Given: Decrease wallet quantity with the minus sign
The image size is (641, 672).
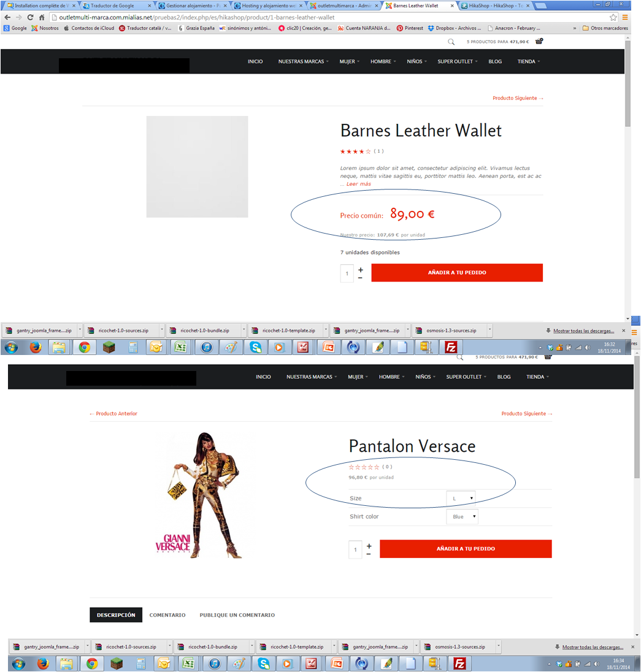Looking at the screenshot, I should [360, 278].
